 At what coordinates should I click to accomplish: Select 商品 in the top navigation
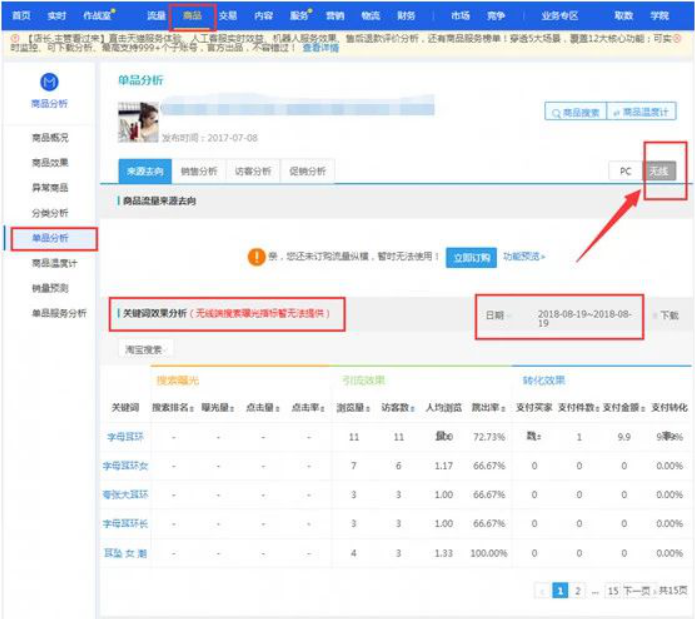192,16
